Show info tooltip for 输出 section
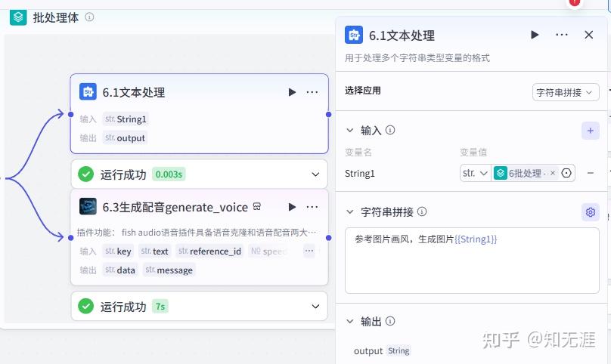 coord(390,321)
